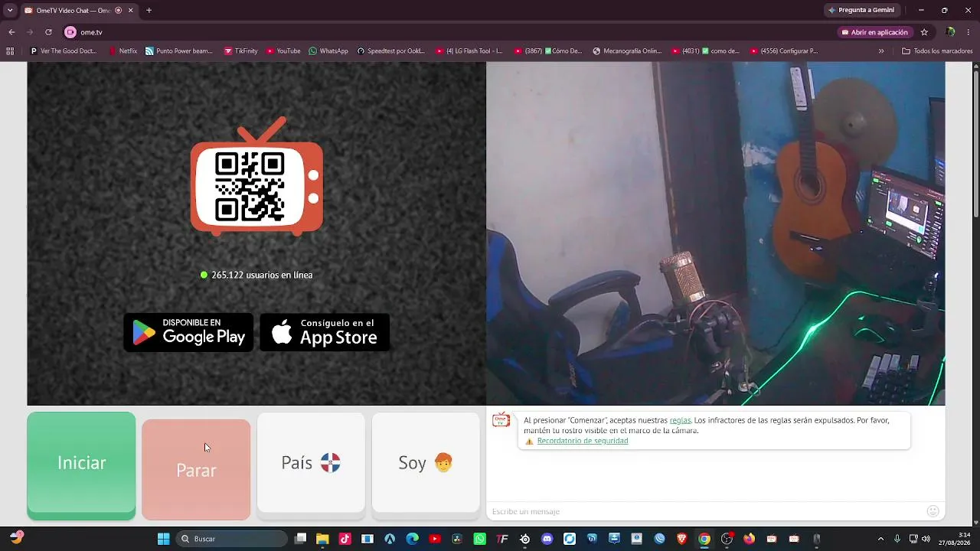Open the volume control tray icon
The width and height of the screenshot is (980, 551).
[x=926, y=539]
